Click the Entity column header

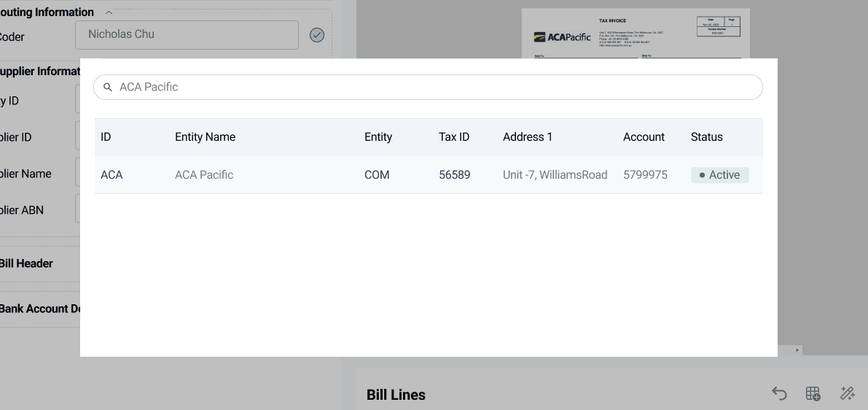(378, 137)
